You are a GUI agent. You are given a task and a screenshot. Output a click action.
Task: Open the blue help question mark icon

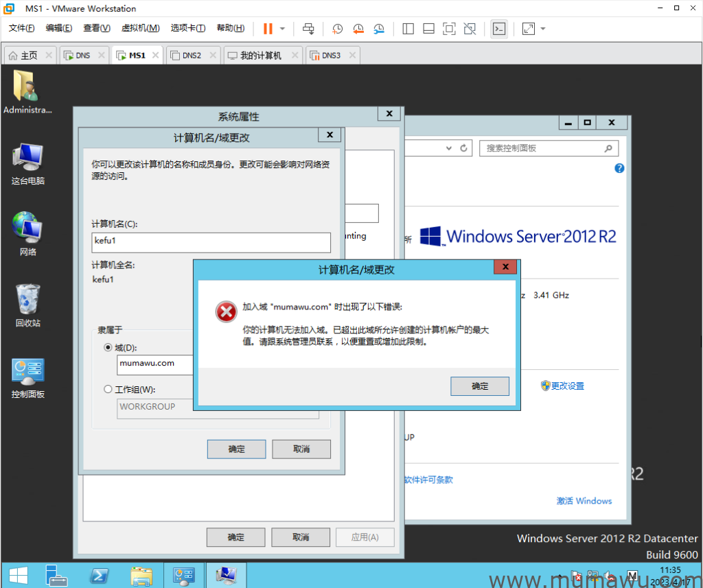click(619, 169)
